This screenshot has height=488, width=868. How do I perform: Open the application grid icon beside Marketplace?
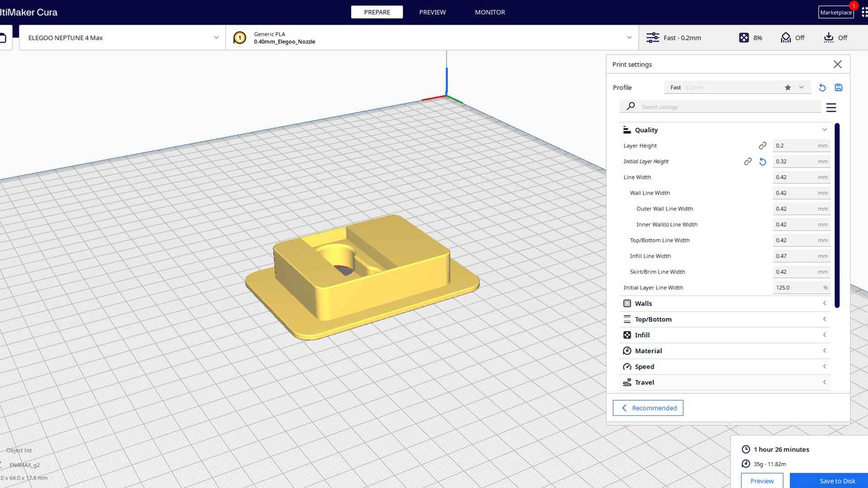click(x=864, y=12)
